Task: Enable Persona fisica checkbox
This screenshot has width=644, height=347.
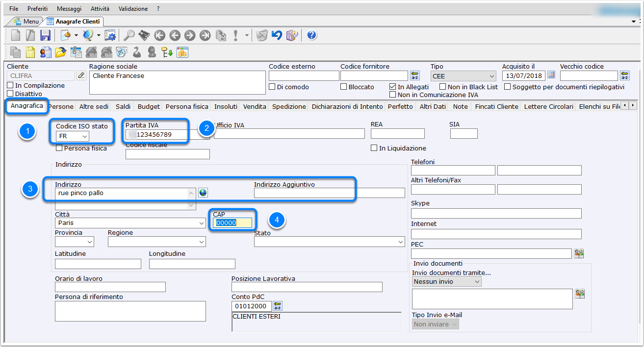Action: point(59,148)
